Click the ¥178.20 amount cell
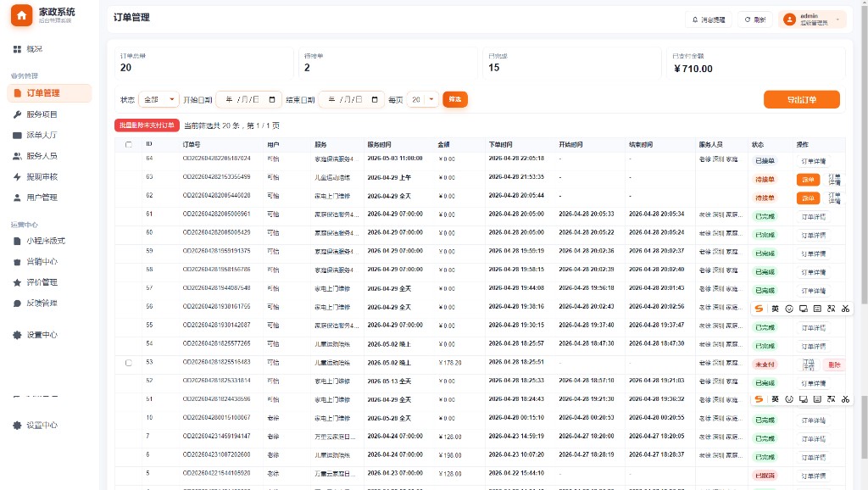Viewport: 868px width, 490px height. [x=449, y=363]
